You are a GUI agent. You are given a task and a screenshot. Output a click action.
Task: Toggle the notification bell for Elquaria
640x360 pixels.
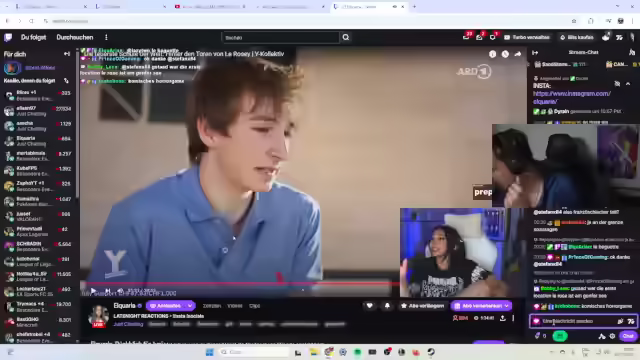[387, 306]
